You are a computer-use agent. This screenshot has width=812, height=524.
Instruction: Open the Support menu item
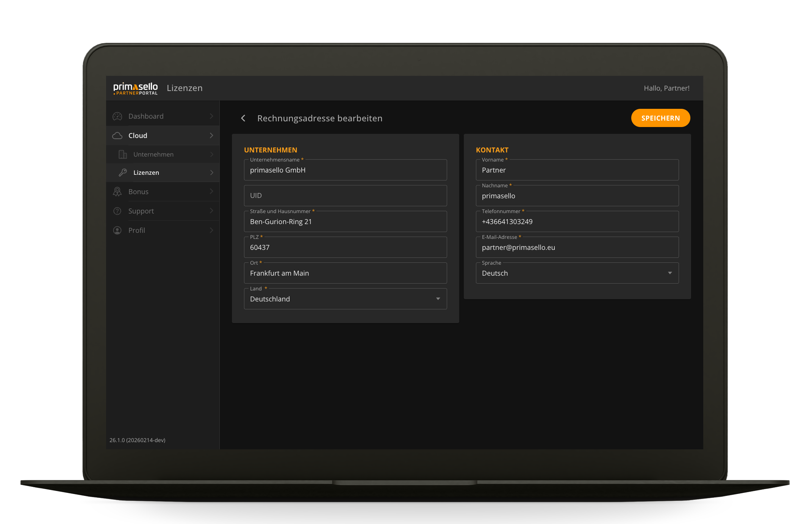point(141,211)
